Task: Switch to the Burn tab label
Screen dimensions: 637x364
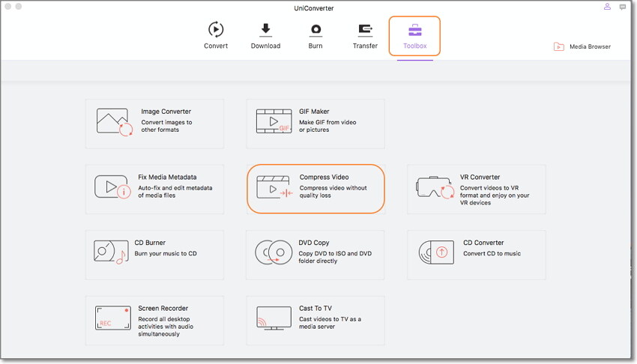Action: pyautogui.click(x=316, y=46)
